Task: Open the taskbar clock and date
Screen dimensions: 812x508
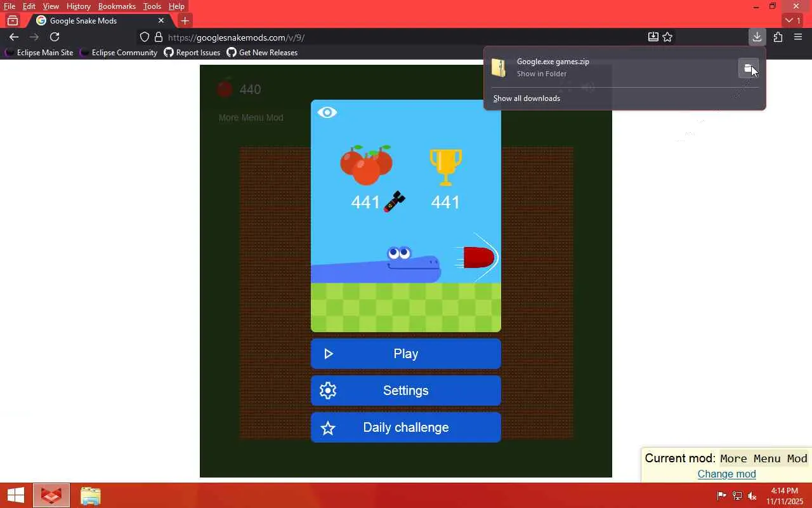Action: point(785,496)
